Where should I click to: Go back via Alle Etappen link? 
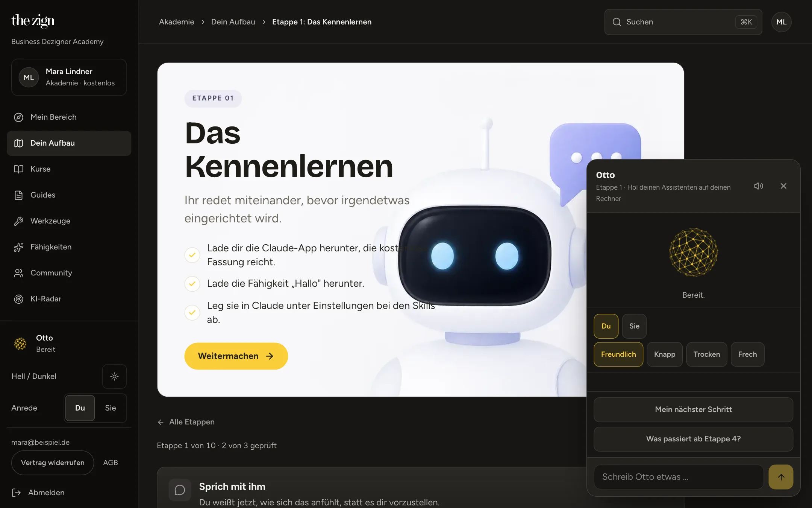pyautogui.click(x=186, y=422)
